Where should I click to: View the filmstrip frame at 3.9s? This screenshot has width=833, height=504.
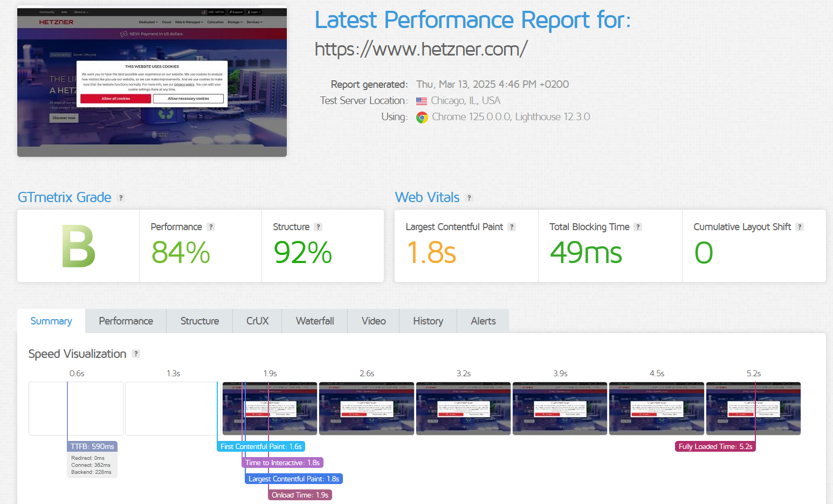pos(560,409)
